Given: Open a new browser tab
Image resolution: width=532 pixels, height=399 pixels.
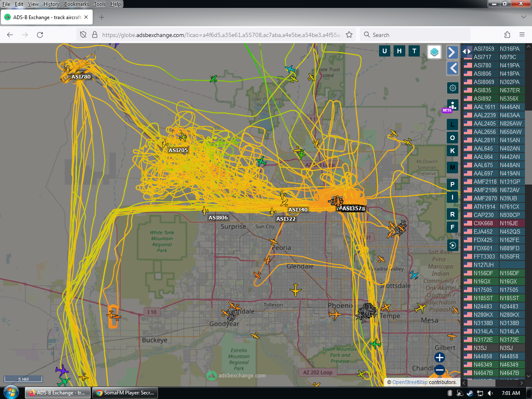Looking at the screenshot, I should 102,17.
